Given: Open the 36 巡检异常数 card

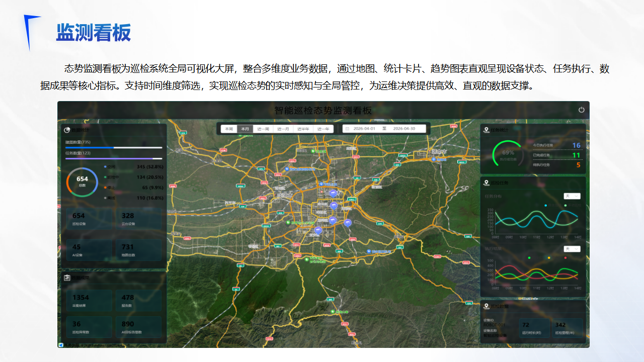Looking at the screenshot, I should (x=90, y=327).
